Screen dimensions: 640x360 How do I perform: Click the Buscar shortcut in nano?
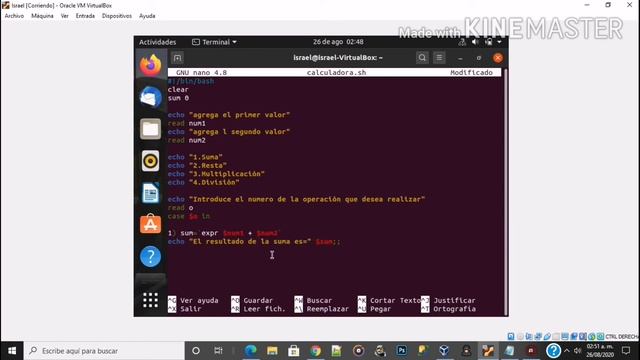(x=313, y=300)
